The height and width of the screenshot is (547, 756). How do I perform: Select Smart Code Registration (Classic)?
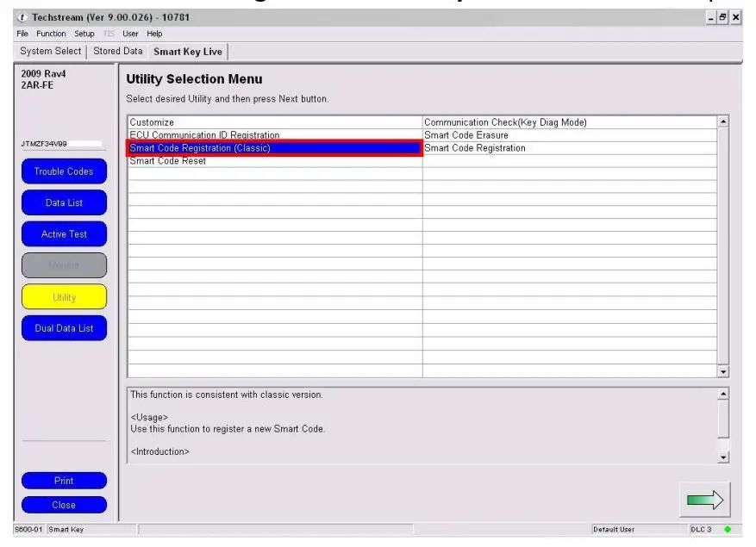coord(275,148)
